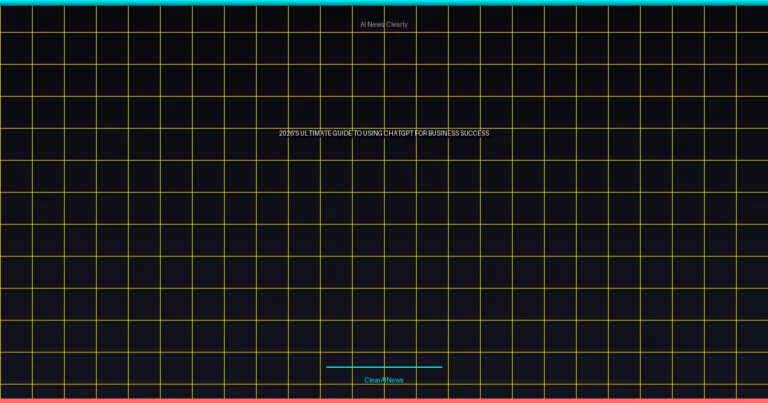Click the 2026's Ultimate Guide ChatGPT headline
The width and height of the screenshot is (768, 403).
pos(384,133)
